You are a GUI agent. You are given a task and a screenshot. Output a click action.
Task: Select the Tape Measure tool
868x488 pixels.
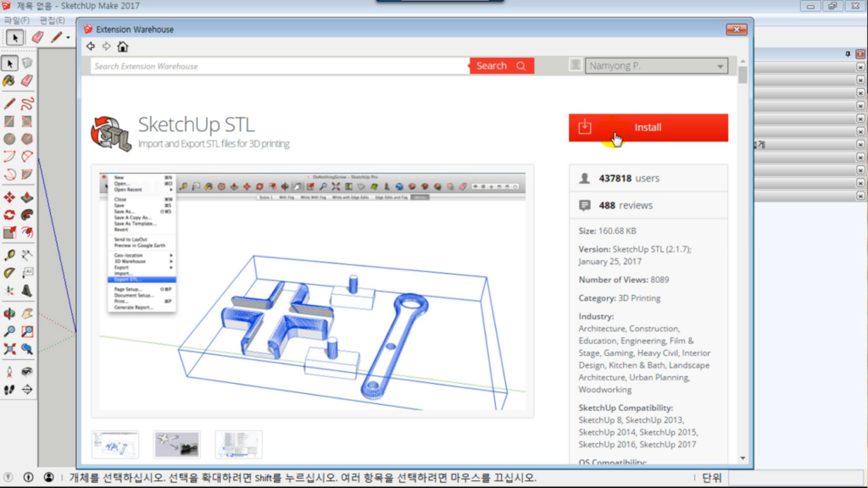(9, 255)
